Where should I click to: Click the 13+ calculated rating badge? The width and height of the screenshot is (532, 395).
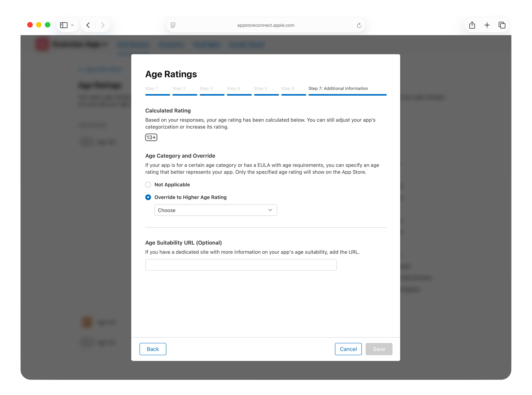(151, 137)
